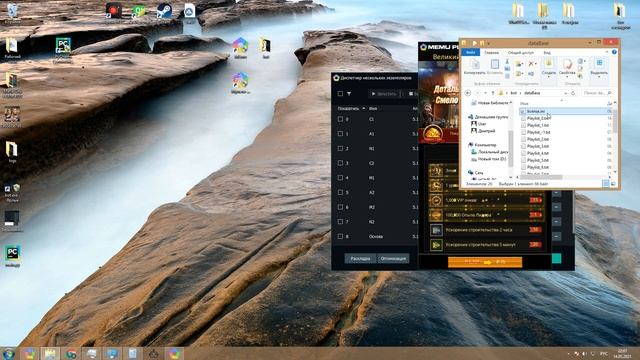Click the Back arrow in Explorer
This screenshot has width=640, height=360.
coord(468,93)
